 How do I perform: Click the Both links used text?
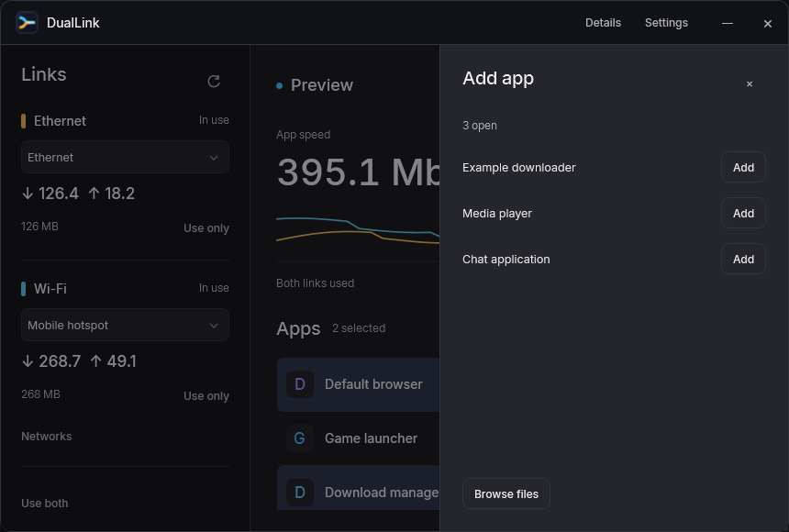315,283
